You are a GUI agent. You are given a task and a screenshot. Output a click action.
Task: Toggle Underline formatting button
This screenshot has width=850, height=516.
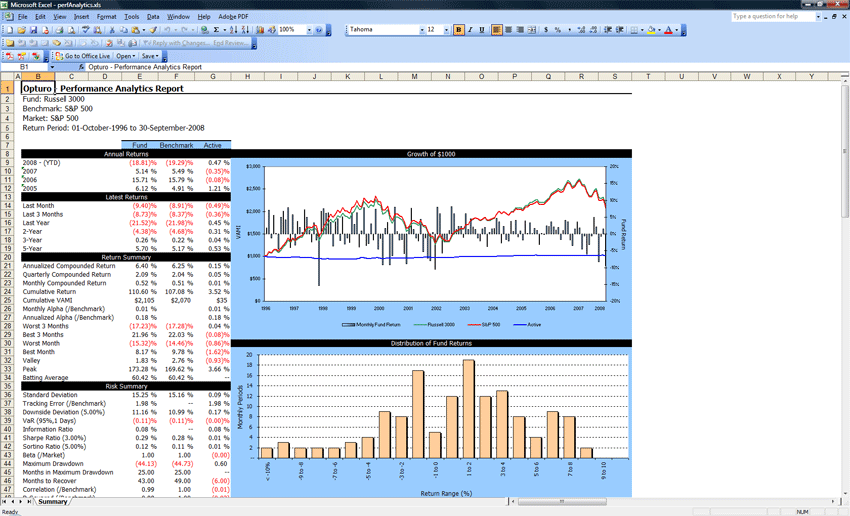point(482,30)
